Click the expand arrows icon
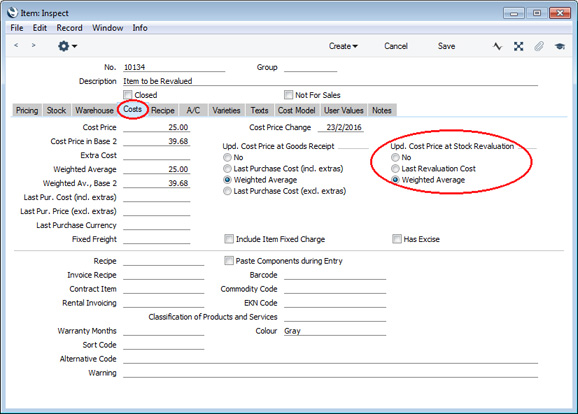The height and width of the screenshot is (414, 578). [x=519, y=46]
